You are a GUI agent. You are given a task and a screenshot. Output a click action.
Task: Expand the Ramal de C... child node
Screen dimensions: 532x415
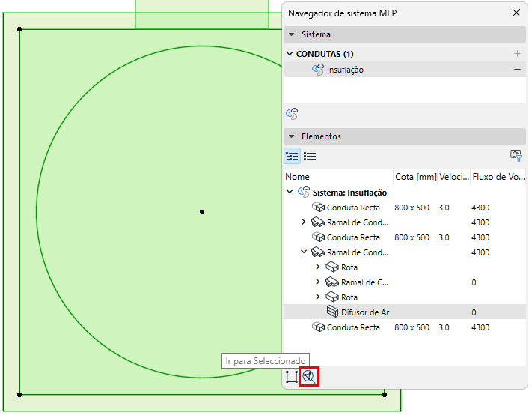pyautogui.click(x=318, y=282)
